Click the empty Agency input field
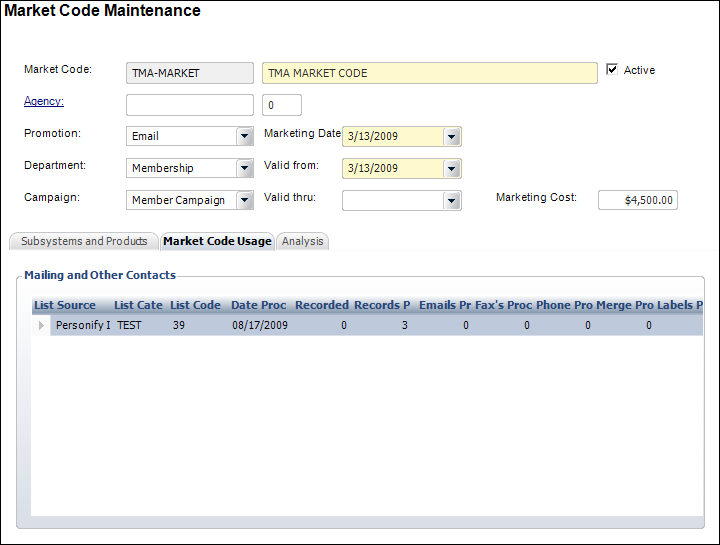Image resolution: width=720 pixels, height=545 pixels. click(x=190, y=105)
